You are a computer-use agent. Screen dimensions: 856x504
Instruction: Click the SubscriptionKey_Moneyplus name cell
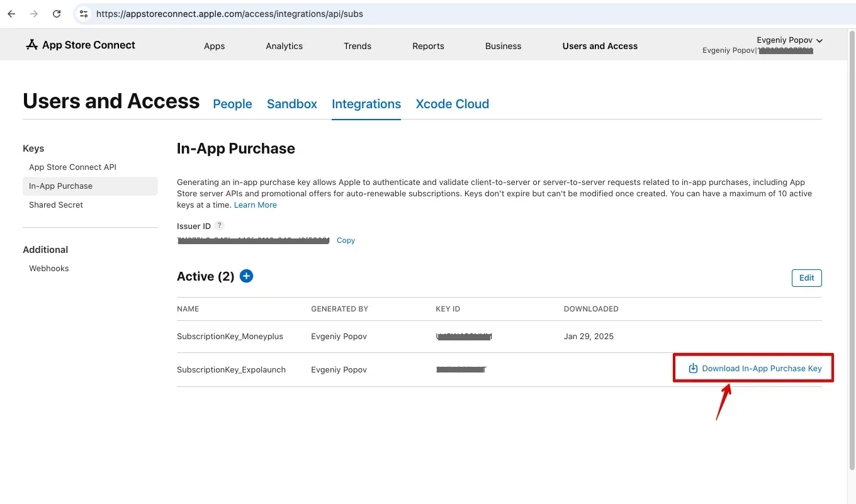point(230,337)
